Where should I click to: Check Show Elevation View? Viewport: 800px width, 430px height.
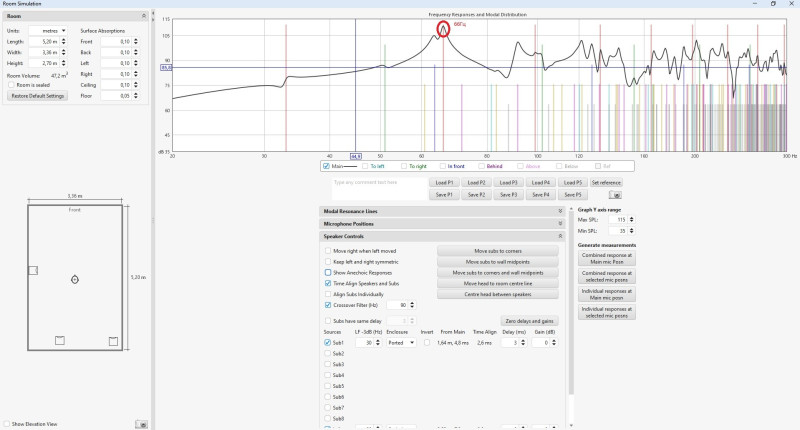pos(7,424)
